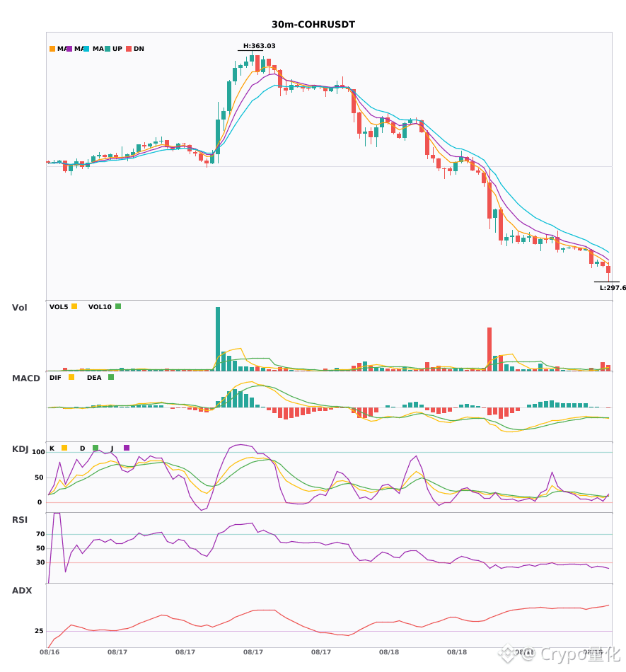Select the DIF legend label
The height and width of the screenshot is (672, 626).
pos(55,378)
